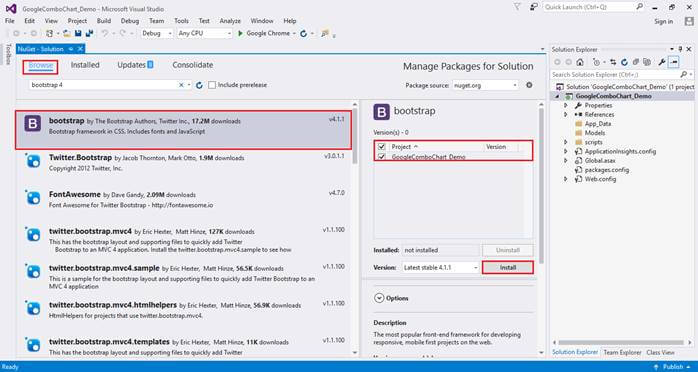Enable the Include prerelease checkbox
Image resolution: width=698 pixels, height=372 pixels.
tap(212, 85)
